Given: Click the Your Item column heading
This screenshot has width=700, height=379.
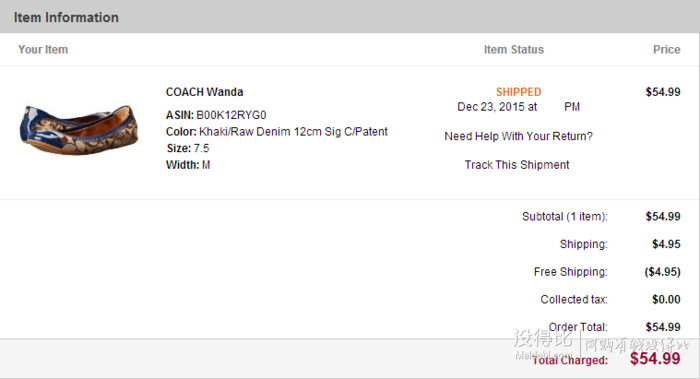Looking at the screenshot, I should coord(43,50).
